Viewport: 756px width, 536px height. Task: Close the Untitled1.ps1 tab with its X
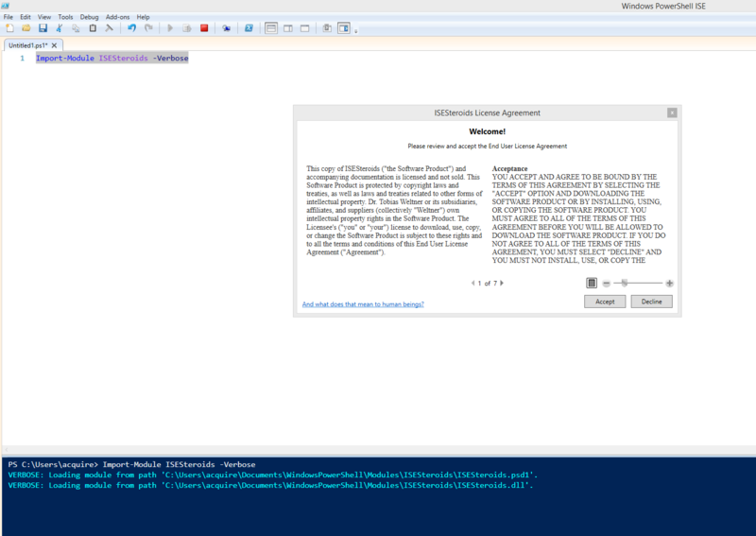54,45
